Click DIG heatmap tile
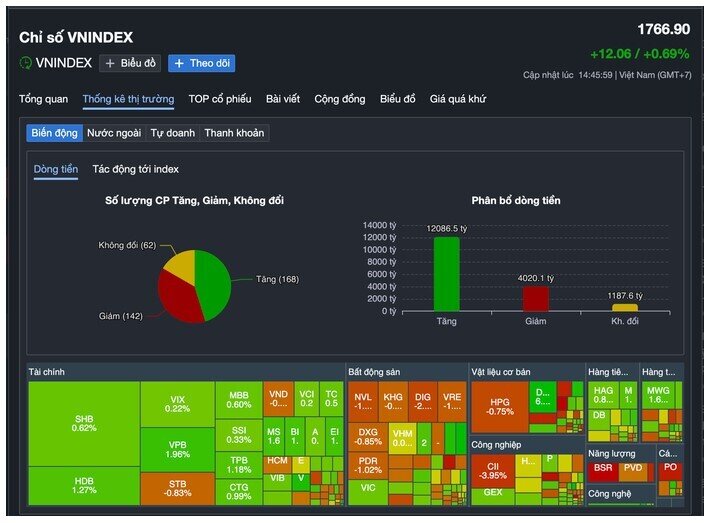Viewport: 707px width, 523px height. click(422, 402)
